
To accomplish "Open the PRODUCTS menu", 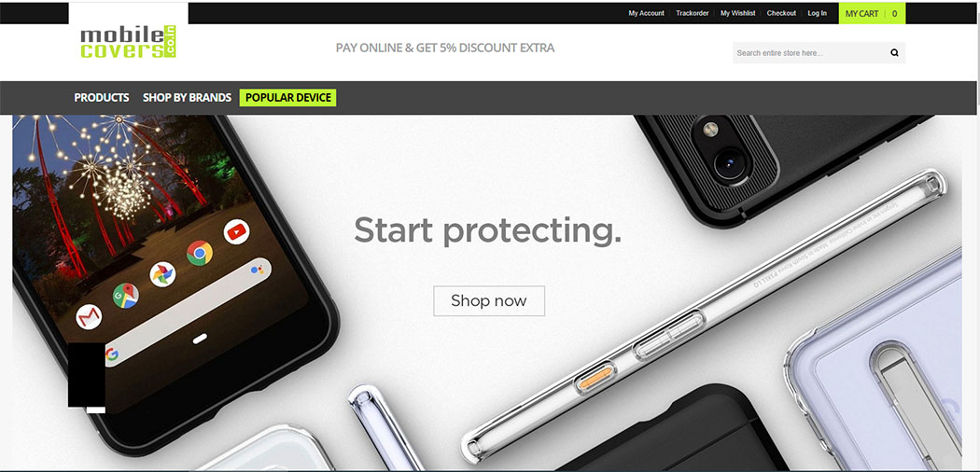I will (x=101, y=98).
